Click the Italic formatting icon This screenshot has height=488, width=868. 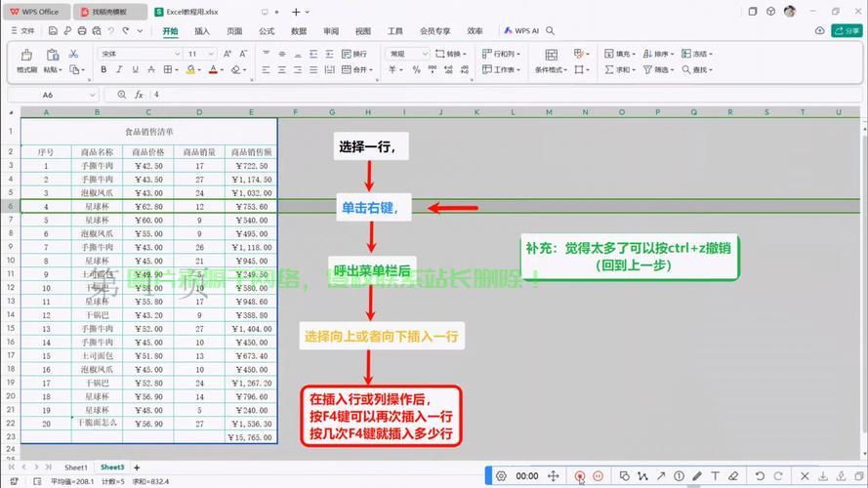(118, 70)
